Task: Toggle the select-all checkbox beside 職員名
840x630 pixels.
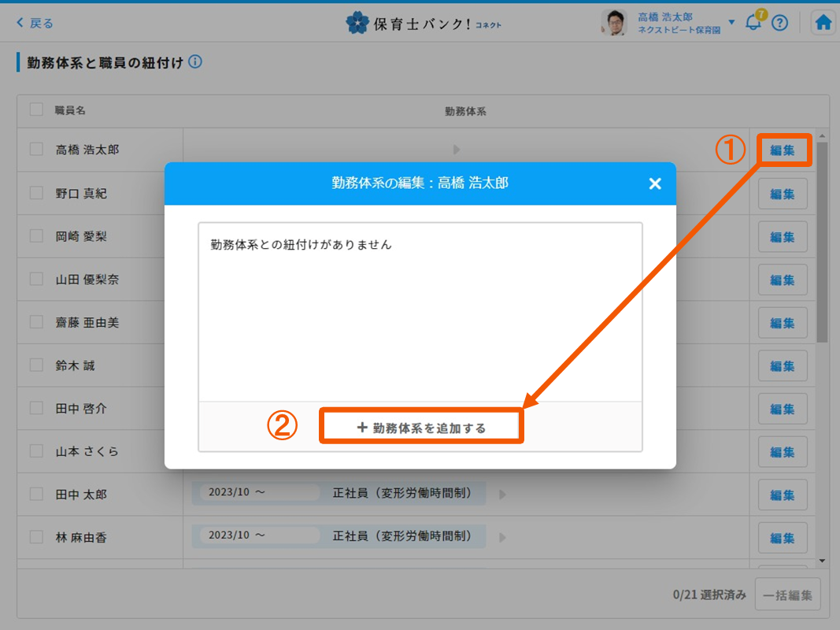Action: [x=36, y=109]
